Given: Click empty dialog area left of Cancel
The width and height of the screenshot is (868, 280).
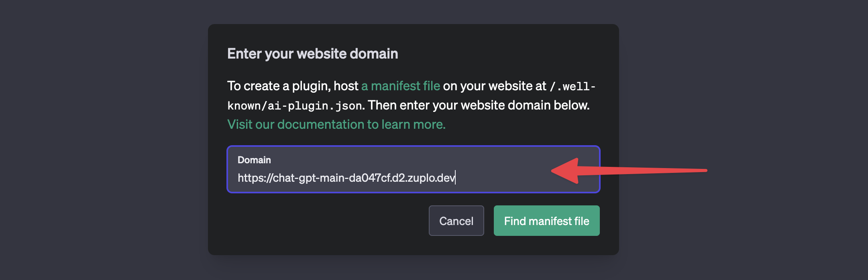Looking at the screenshot, I should (321, 221).
